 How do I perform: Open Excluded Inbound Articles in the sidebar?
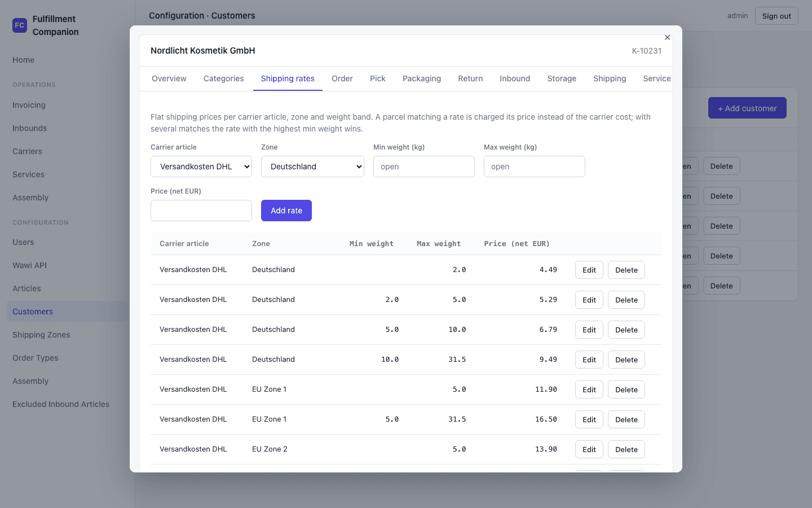(x=68, y=404)
